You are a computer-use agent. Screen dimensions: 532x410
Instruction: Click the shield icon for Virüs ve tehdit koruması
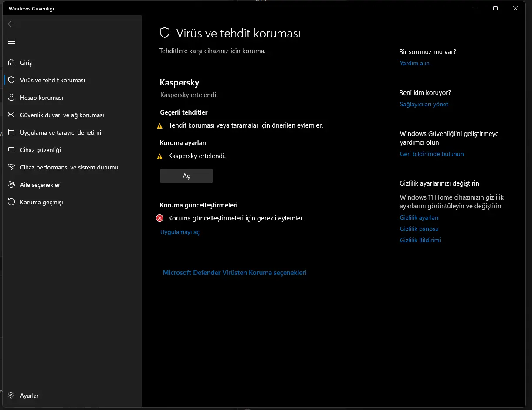[x=12, y=80]
